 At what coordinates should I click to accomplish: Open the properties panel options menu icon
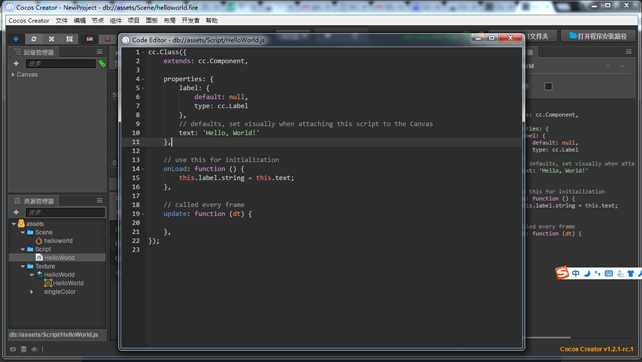pos(628,52)
